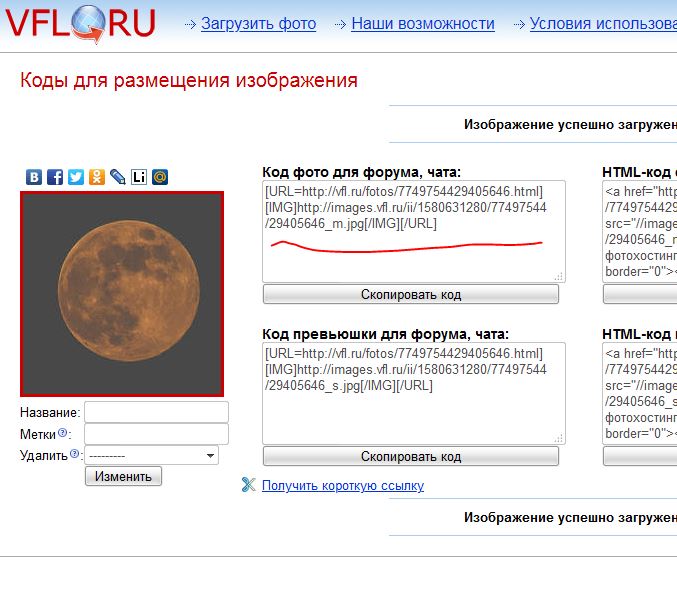Open Загрузить фото link
Image resolution: width=677 pixels, height=598 pixels.
[x=258, y=24]
